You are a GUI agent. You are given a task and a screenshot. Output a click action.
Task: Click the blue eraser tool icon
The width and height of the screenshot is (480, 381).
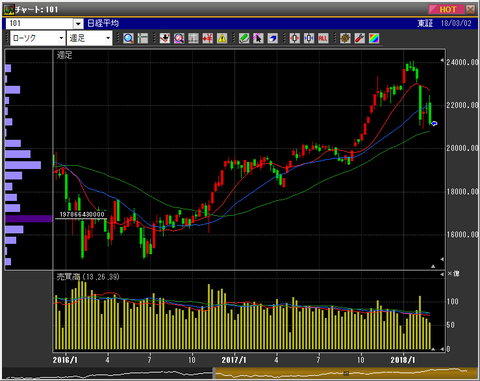click(x=273, y=38)
